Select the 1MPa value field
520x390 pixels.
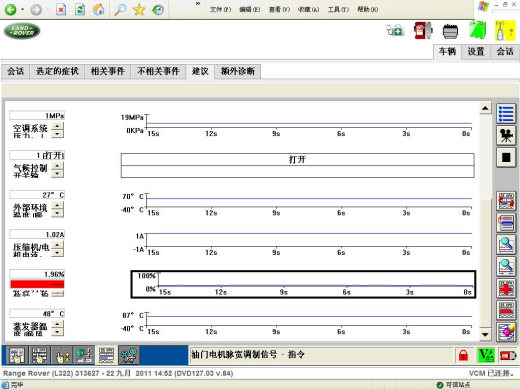pyautogui.click(x=37, y=116)
